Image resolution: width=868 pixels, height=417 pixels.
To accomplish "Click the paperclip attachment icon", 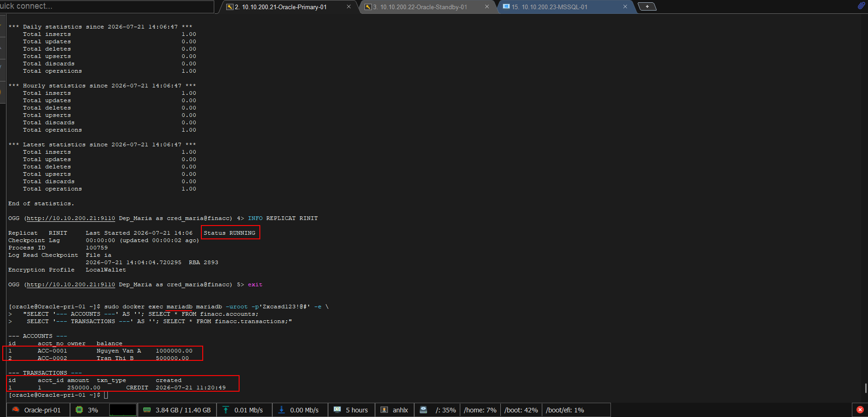I will tap(861, 6).
